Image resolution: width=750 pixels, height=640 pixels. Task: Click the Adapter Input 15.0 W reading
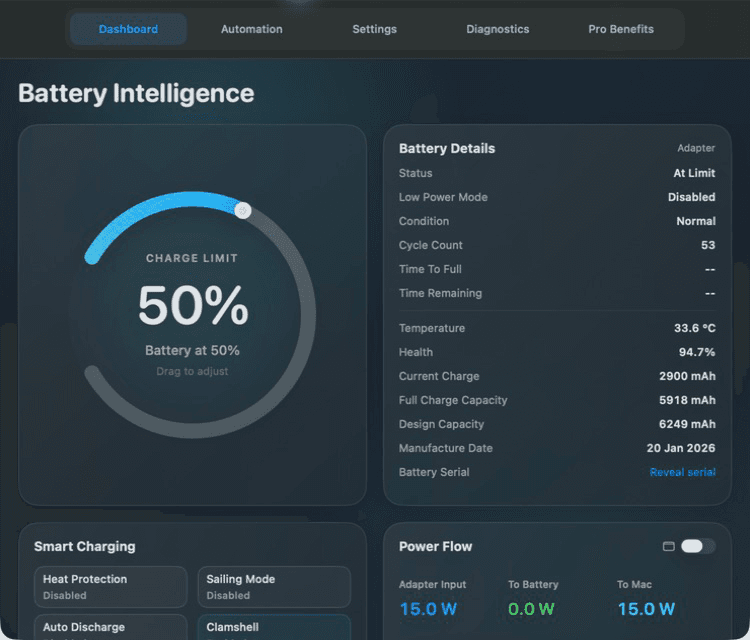tap(428, 609)
